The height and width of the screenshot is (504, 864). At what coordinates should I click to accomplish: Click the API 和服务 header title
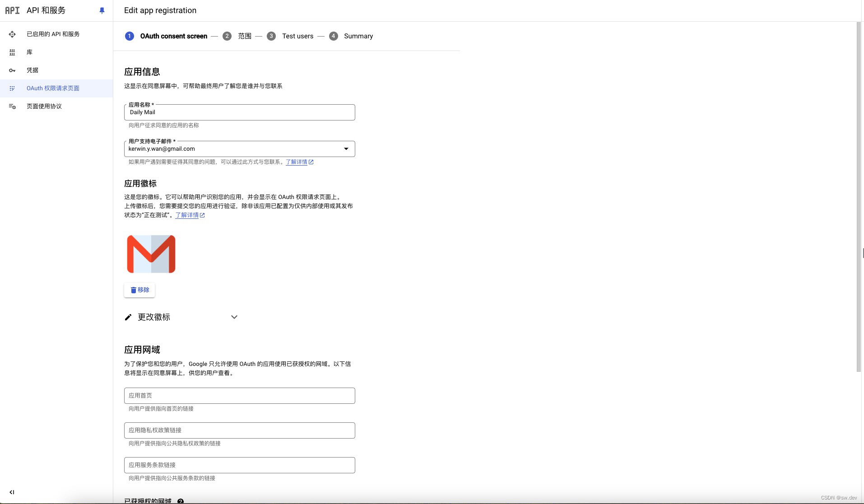click(46, 10)
